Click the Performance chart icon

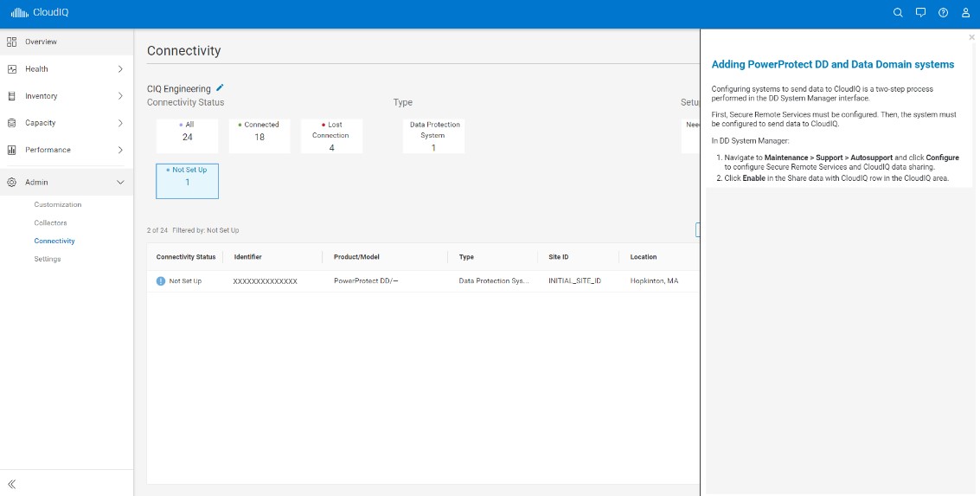[12, 150]
